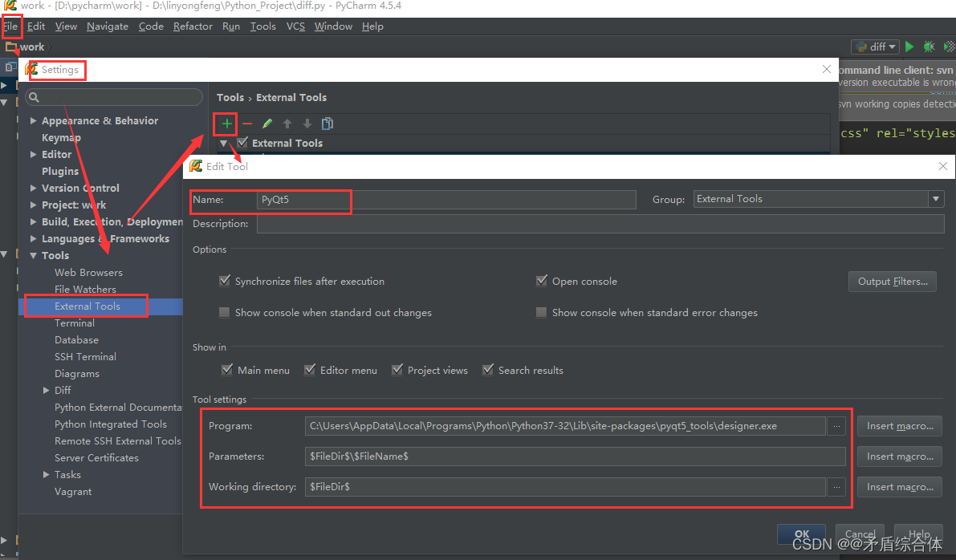Select SSH Terminal under Tools
This screenshot has width=956, height=560.
[x=85, y=356]
